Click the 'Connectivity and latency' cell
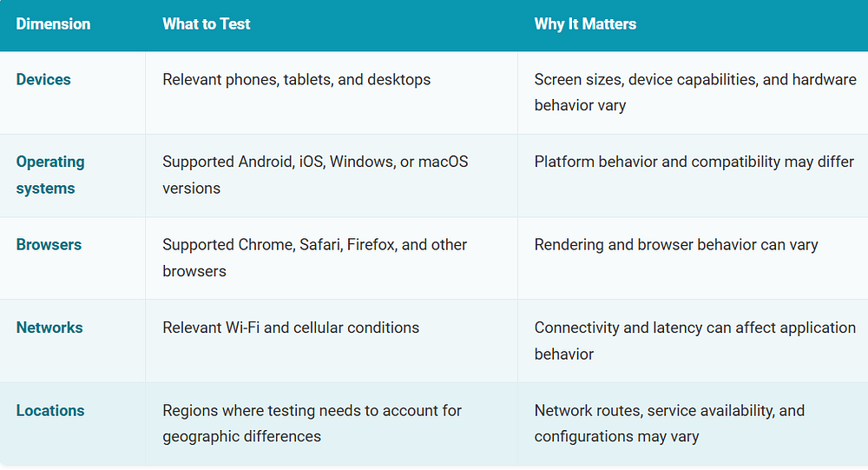 click(x=694, y=341)
